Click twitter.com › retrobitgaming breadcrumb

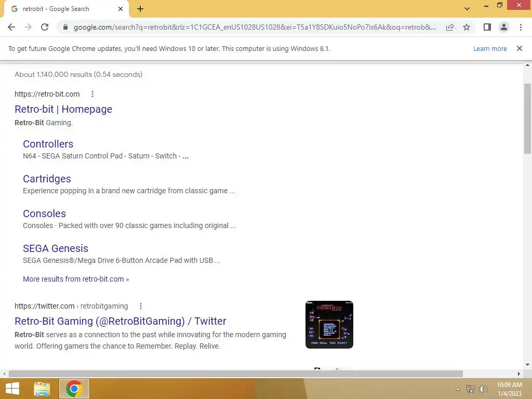71,306
